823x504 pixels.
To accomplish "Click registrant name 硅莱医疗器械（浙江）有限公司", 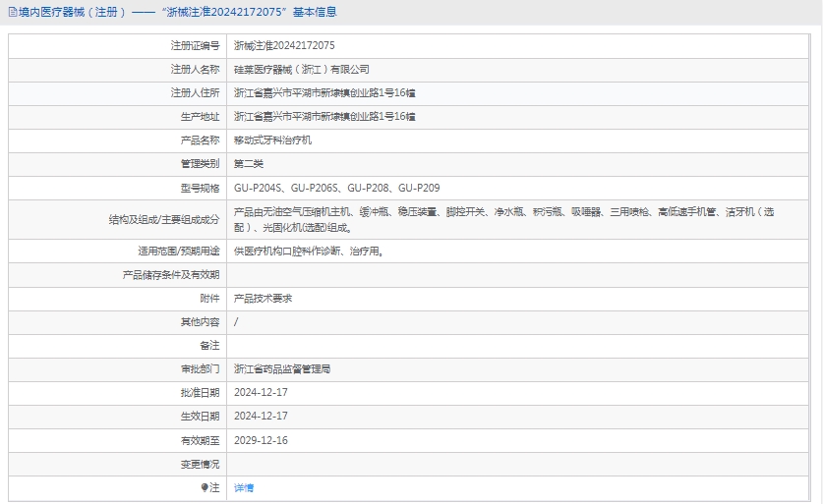I will pos(301,70).
